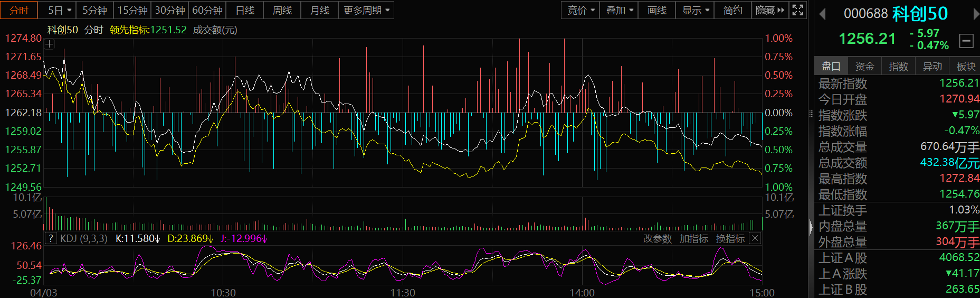Open the 更多周期 period dropdown
Viewport: 980px width, 298px height.
[x=366, y=10]
